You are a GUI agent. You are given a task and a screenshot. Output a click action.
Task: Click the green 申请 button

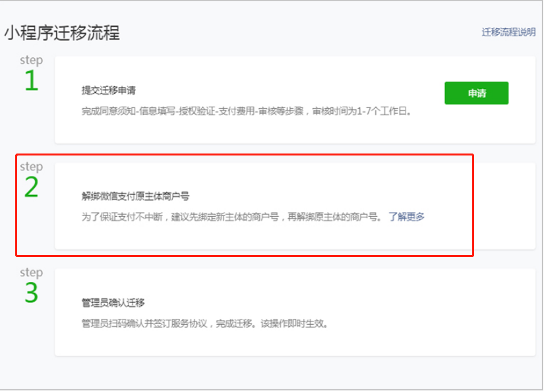tap(476, 93)
